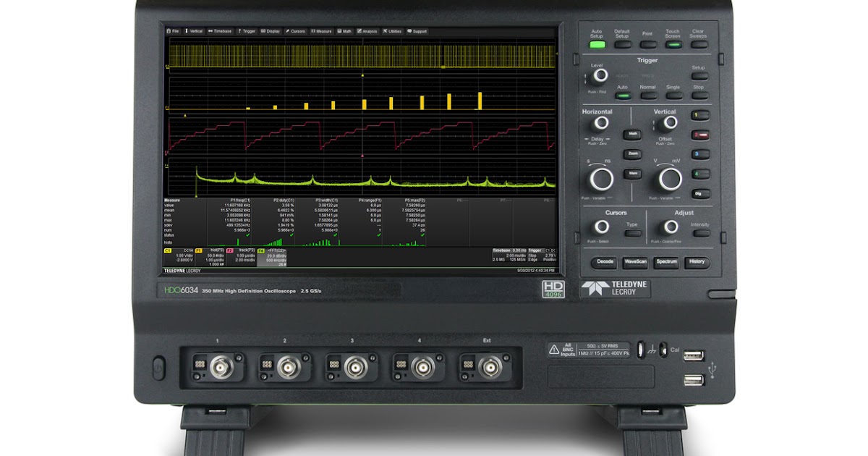Open the History waveform viewer
The width and height of the screenshot is (868, 456).
tap(697, 262)
